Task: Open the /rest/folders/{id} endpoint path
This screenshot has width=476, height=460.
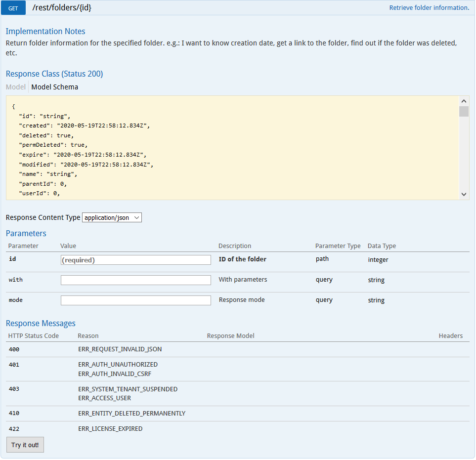Action: click(61, 8)
